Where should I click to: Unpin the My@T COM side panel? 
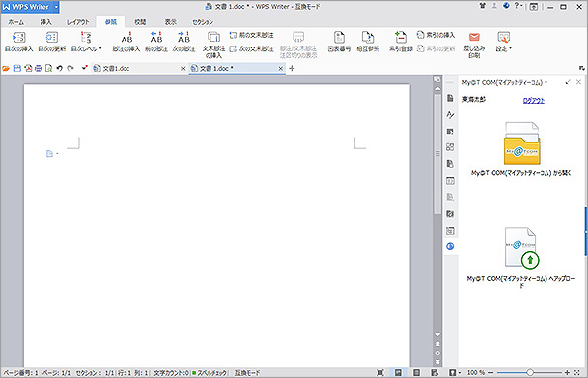pos(568,82)
